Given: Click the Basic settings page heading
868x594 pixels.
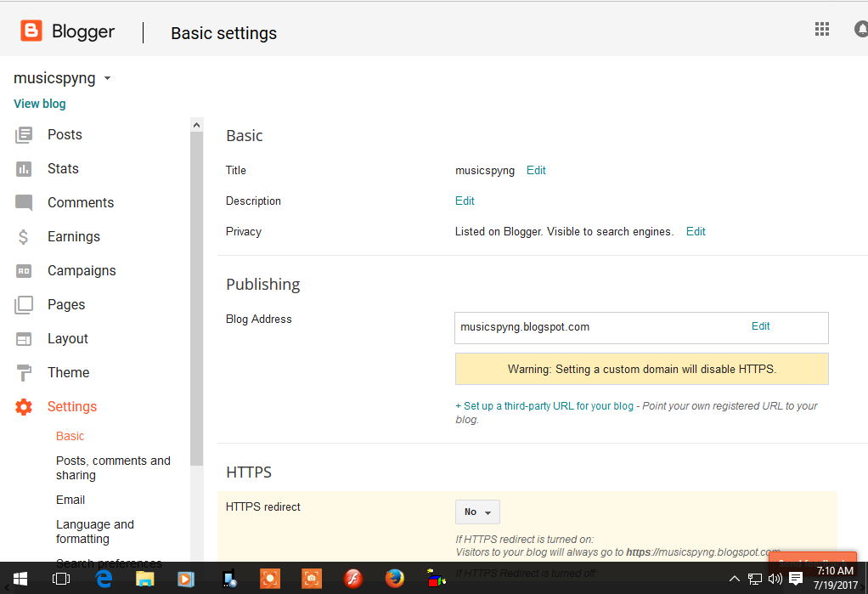Looking at the screenshot, I should click(x=223, y=33).
